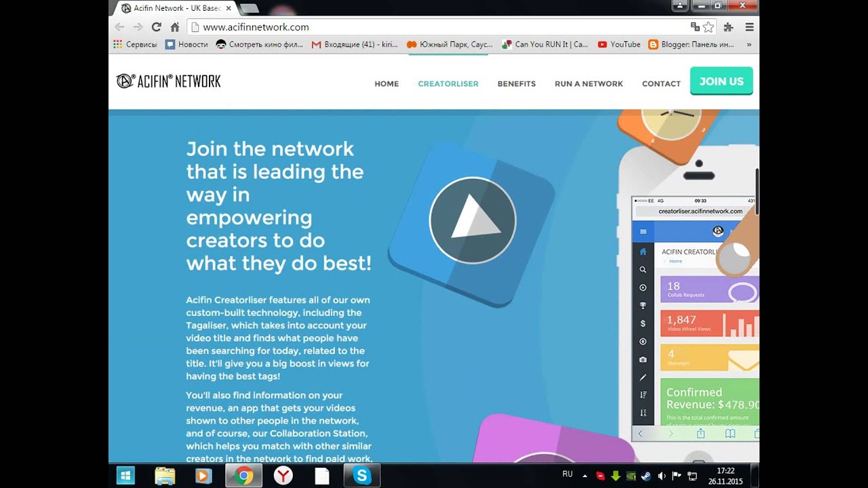Image resolution: width=868 pixels, height=488 pixels.
Task: Switch the RU input language indicator
Action: point(568,474)
